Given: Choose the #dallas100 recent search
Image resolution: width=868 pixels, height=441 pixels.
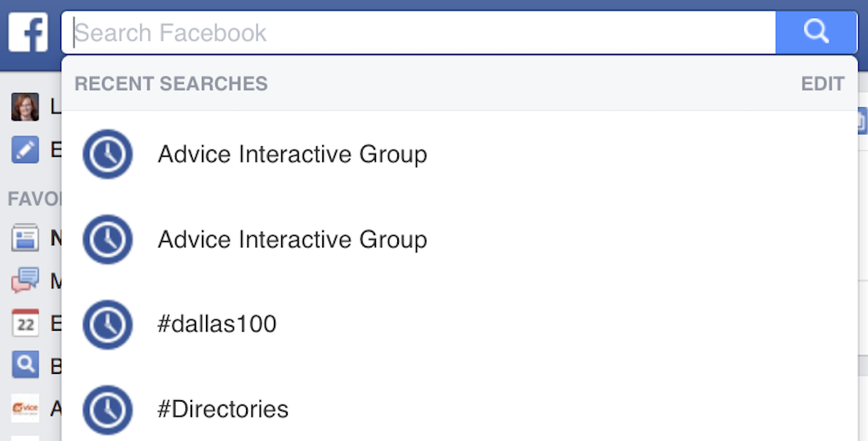Looking at the screenshot, I should tap(217, 324).
